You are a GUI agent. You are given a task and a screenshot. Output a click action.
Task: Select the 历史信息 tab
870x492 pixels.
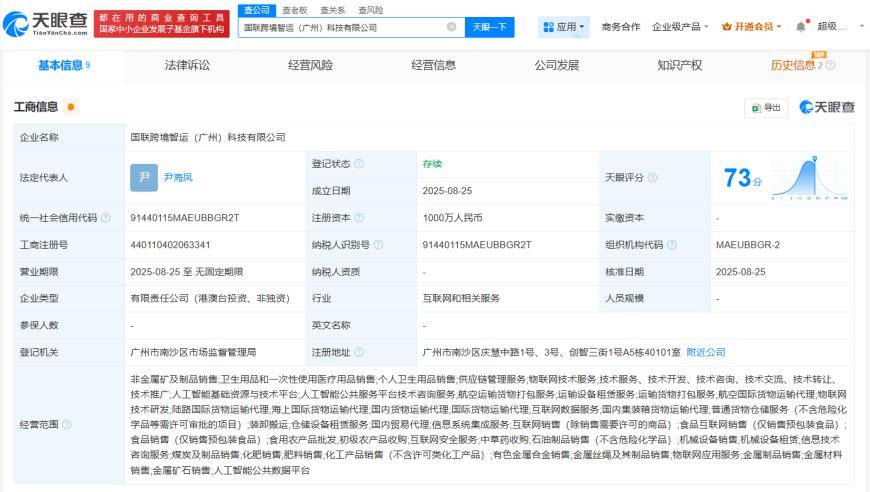click(793, 65)
